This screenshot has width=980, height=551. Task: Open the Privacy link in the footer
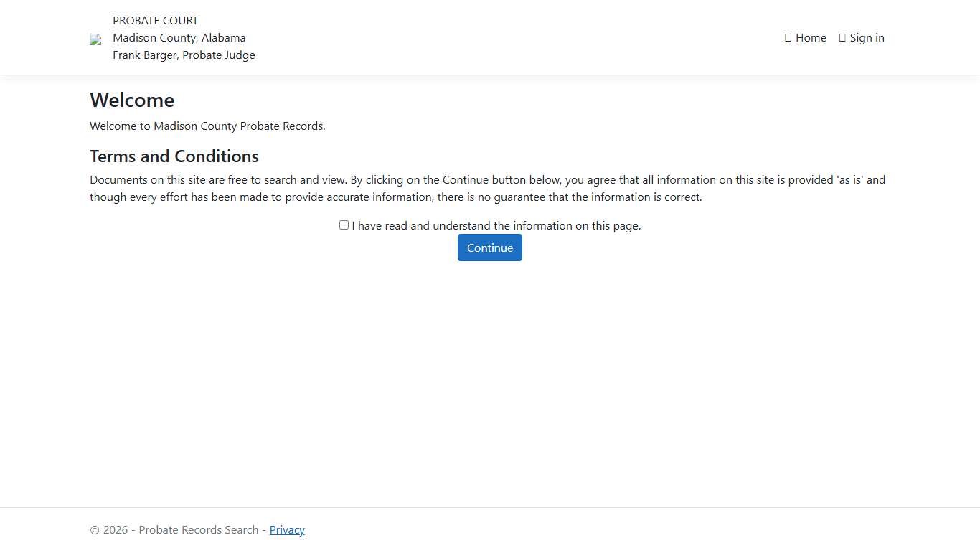287,529
